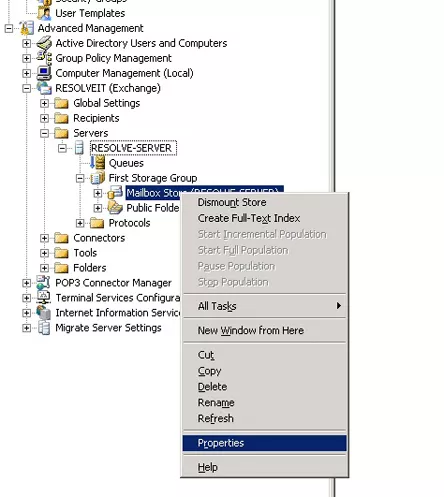Click the Computer Management (Local) icon
This screenshot has height=497, width=444.
(44, 73)
